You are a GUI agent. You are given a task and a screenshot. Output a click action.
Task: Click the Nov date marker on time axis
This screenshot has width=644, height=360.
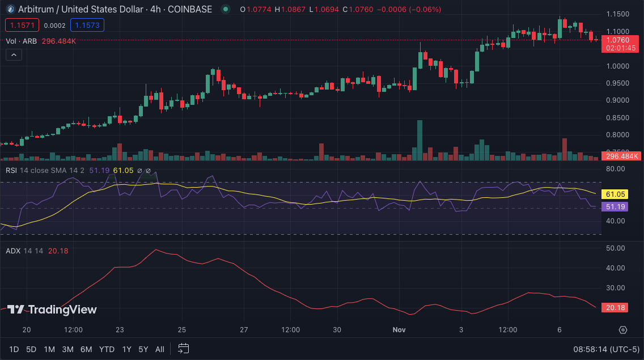(x=399, y=329)
